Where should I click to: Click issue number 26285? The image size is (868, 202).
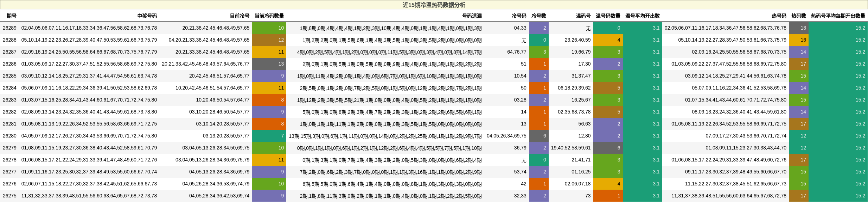click(x=9, y=76)
